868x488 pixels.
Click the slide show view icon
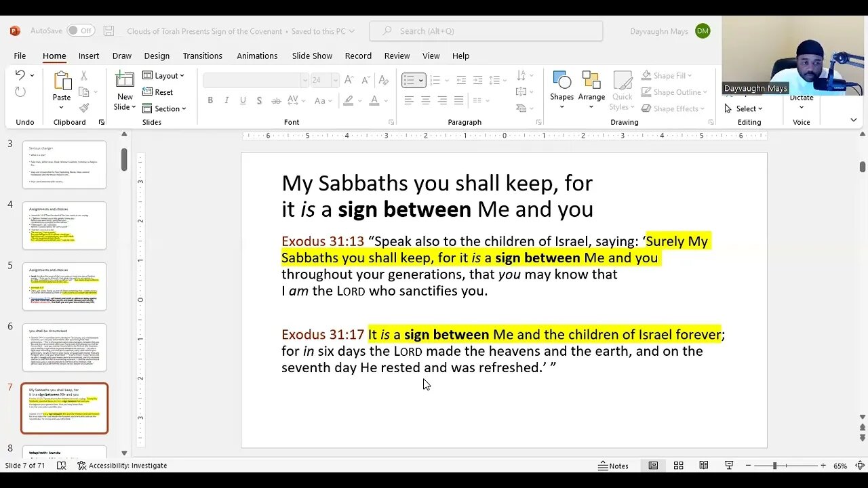click(x=729, y=466)
